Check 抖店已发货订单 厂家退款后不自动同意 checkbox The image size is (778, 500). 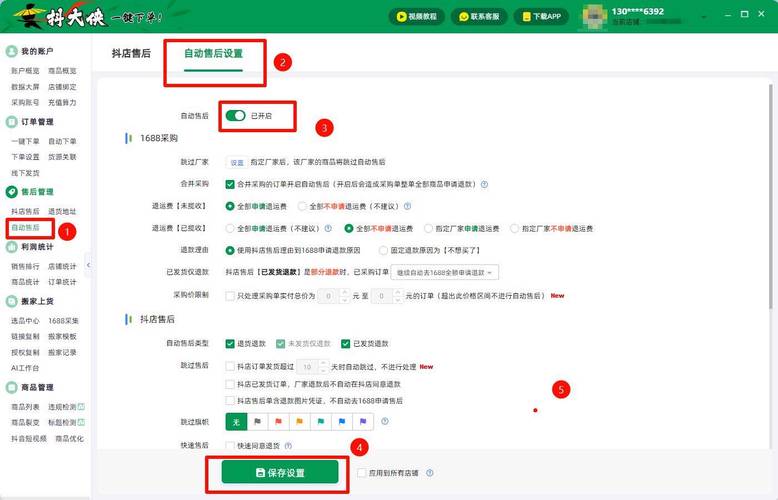click(230, 384)
